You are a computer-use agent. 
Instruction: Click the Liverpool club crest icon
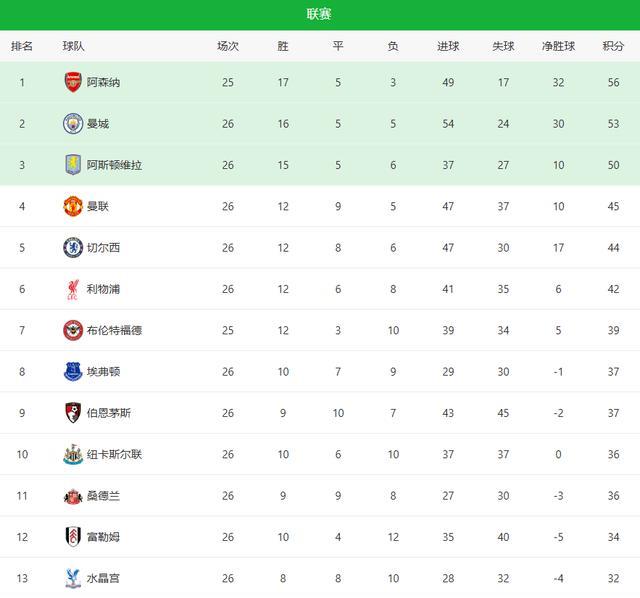[x=72, y=289]
